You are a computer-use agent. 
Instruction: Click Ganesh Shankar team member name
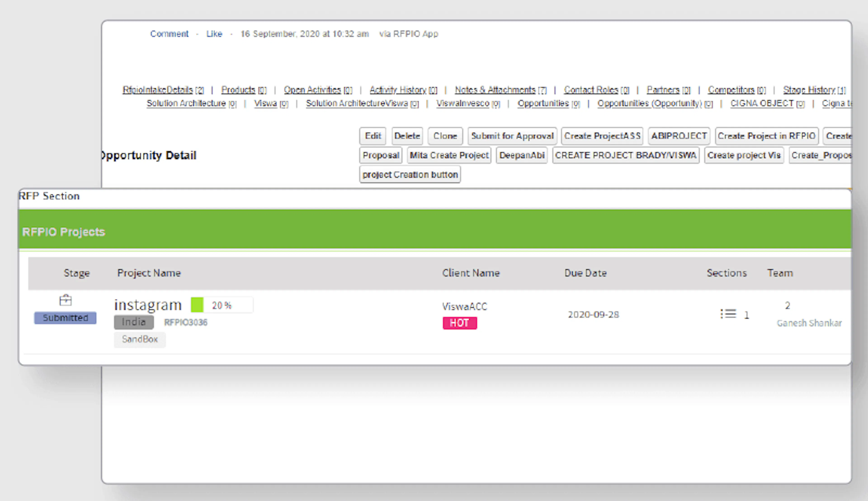click(x=809, y=323)
